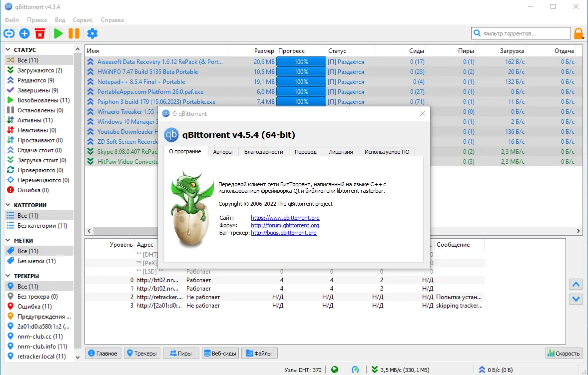Switch to the Перевод tab

click(306, 152)
